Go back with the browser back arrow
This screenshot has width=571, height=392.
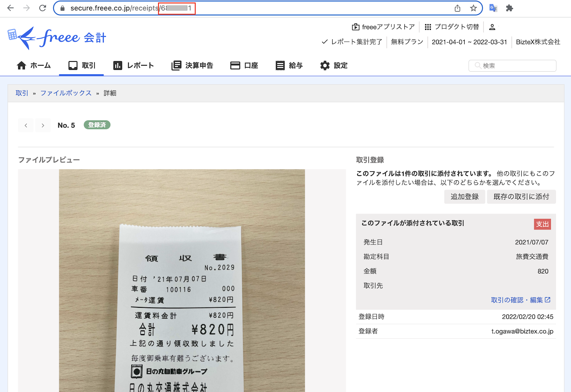[10, 8]
